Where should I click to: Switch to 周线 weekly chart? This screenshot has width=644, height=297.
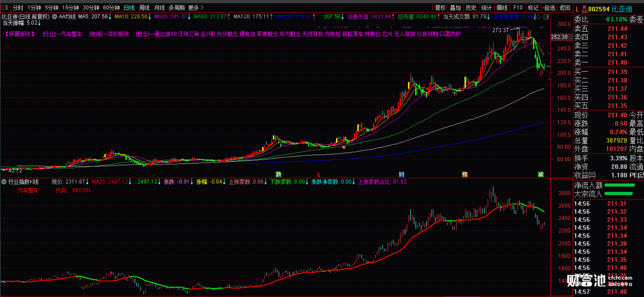(144, 7)
